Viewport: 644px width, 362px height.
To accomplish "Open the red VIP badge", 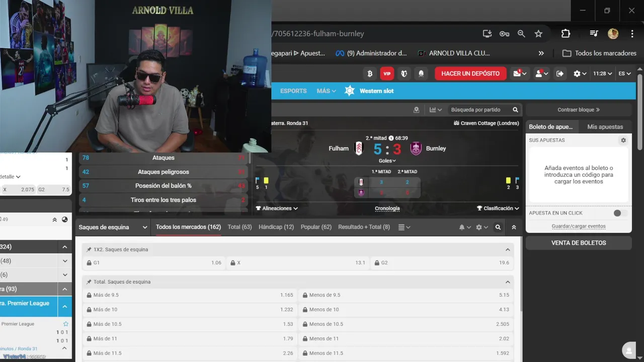I will tap(387, 73).
